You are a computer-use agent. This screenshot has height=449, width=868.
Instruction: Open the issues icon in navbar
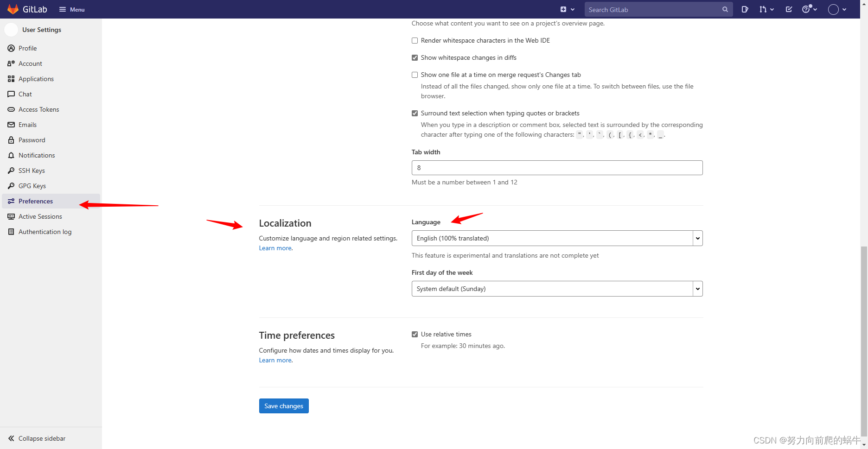click(x=745, y=9)
